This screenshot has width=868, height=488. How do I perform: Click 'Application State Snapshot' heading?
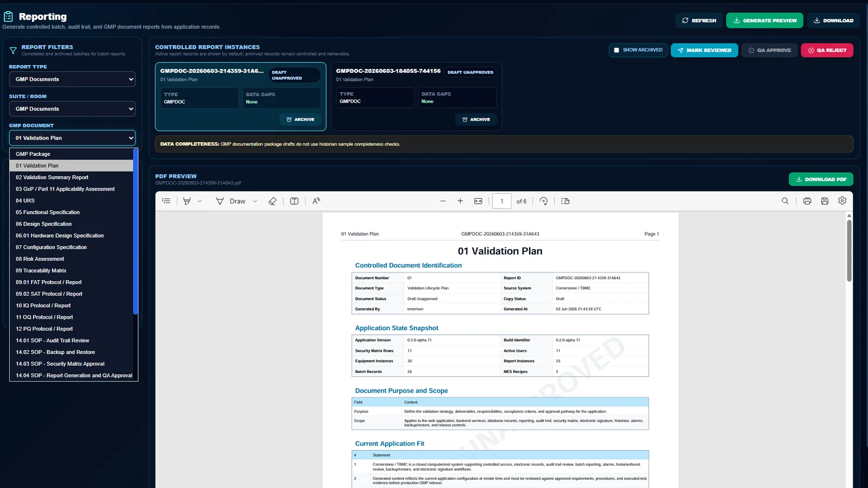pyautogui.click(x=397, y=328)
